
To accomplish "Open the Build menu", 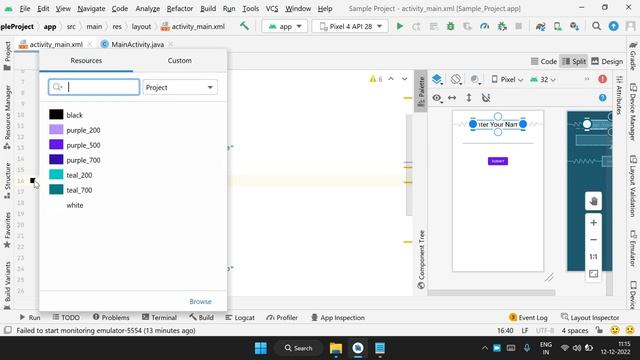I will [x=208, y=9].
